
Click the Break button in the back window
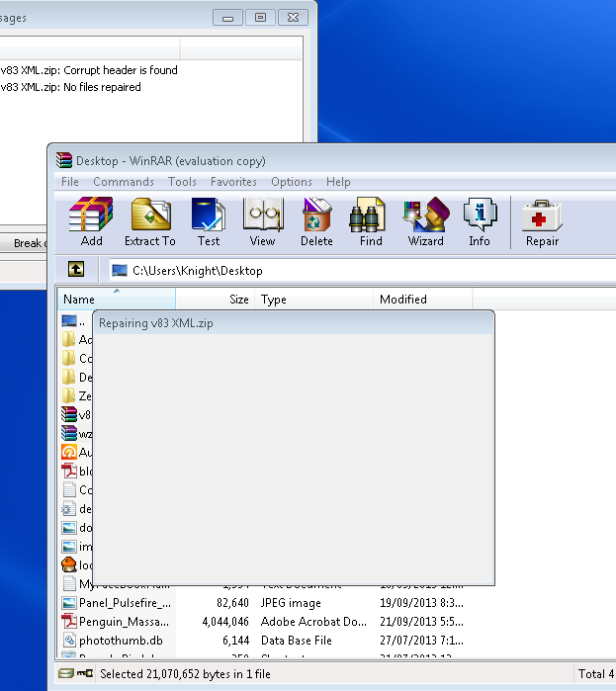[24, 243]
